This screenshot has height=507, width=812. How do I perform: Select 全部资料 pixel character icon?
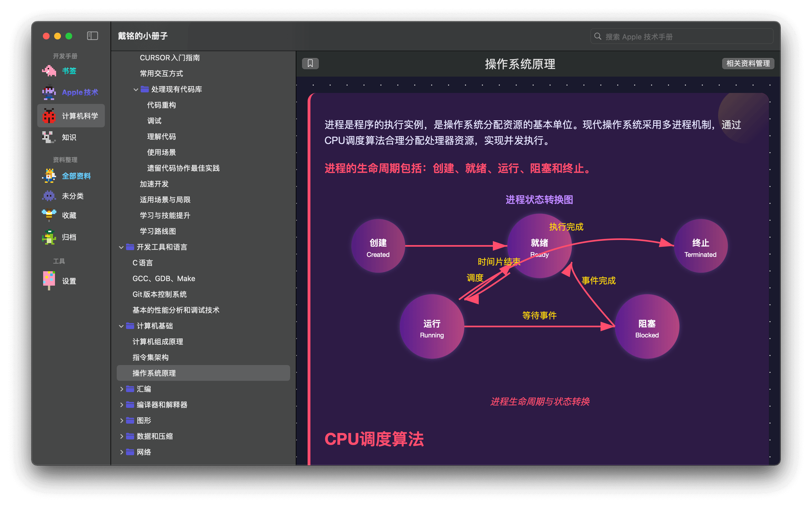(49, 176)
